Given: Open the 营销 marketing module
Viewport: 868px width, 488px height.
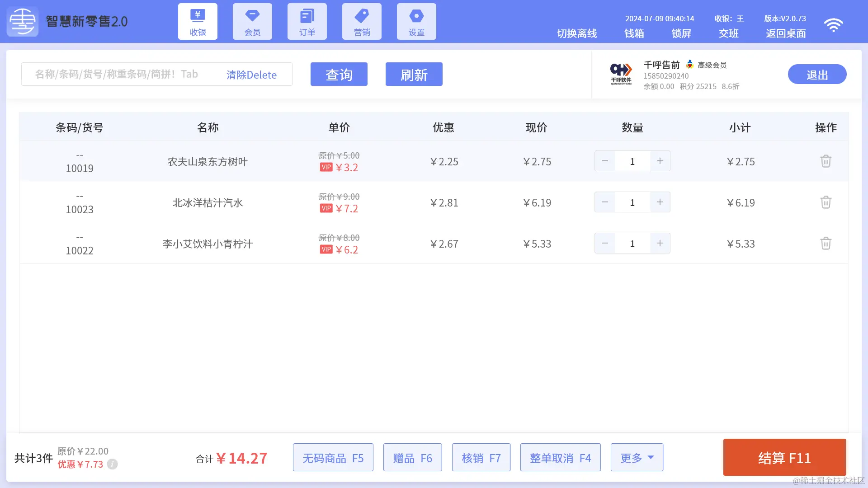Looking at the screenshot, I should [362, 22].
